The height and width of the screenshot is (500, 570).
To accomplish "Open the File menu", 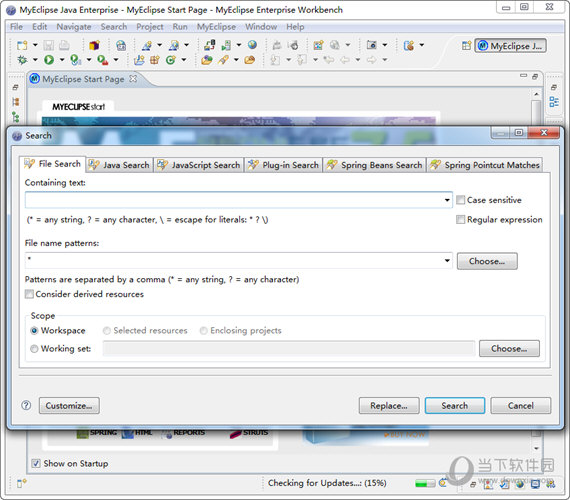I will [x=16, y=27].
